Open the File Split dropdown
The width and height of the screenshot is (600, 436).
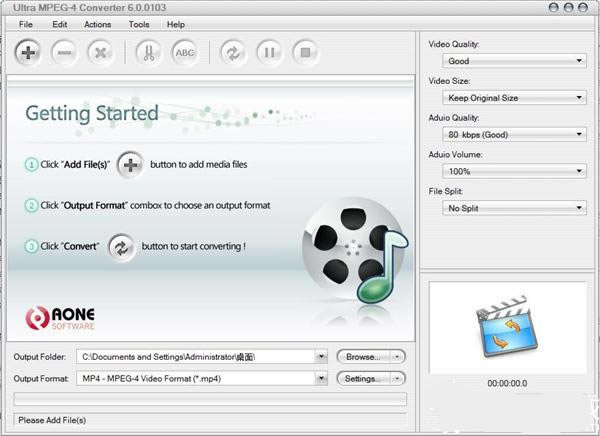514,208
